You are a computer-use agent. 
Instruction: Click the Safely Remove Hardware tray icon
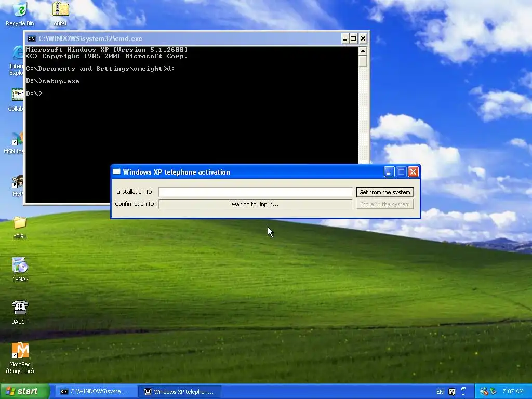pyautogui.click(x=493, y=391)
